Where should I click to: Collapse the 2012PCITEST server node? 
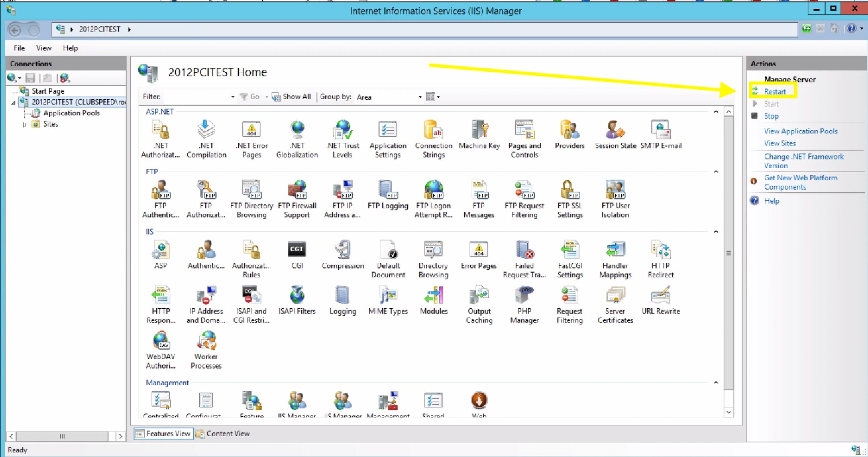pos(13,102)
